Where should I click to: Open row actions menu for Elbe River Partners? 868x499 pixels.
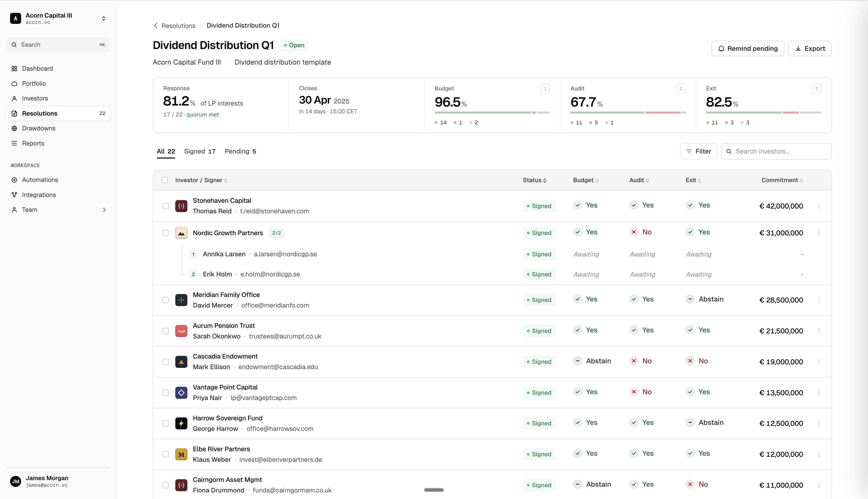(x=819, y=455)
